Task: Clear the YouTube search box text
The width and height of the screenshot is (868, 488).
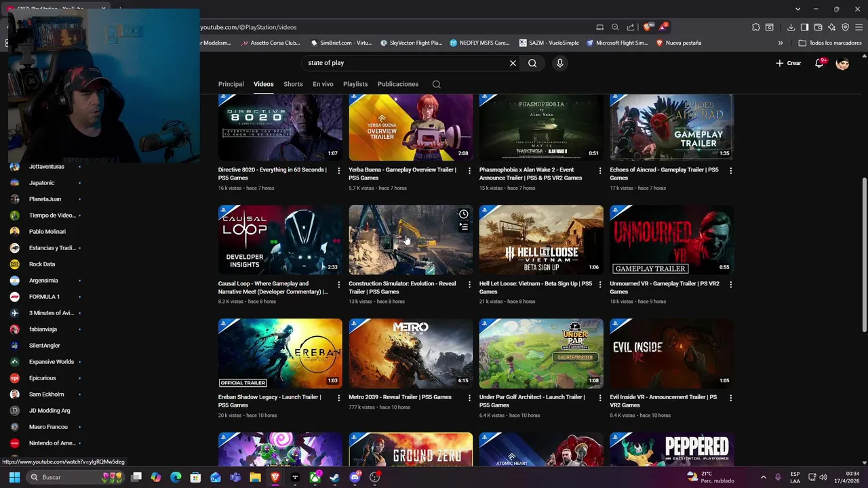Action: click(513, 63)
